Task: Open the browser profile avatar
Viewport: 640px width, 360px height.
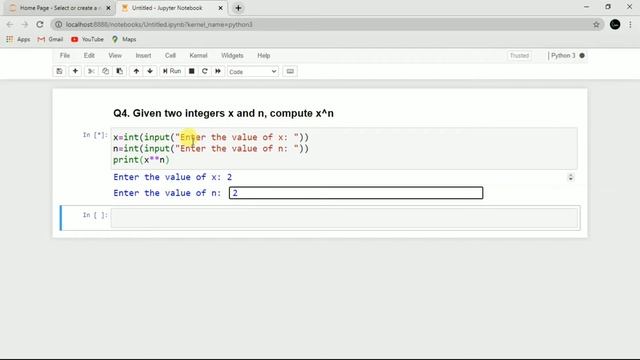Action: point(615,24)
